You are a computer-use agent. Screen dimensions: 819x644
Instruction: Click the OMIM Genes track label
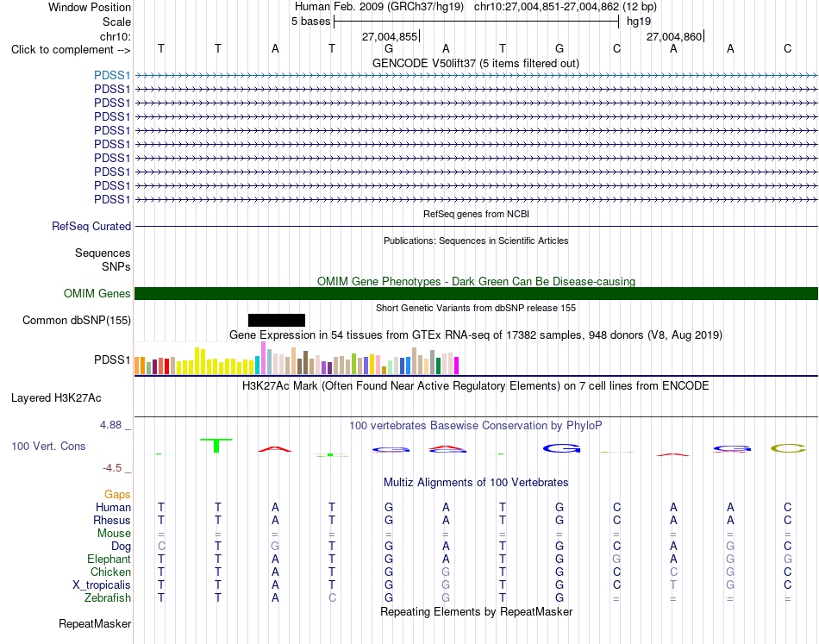click(x=97, y=293)
